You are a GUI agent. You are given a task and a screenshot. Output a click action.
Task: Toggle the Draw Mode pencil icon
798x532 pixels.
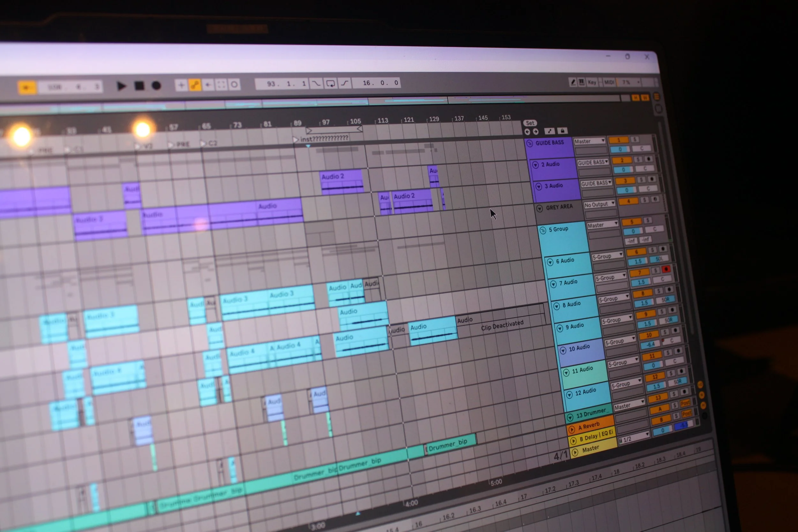(x=573, y=82)
